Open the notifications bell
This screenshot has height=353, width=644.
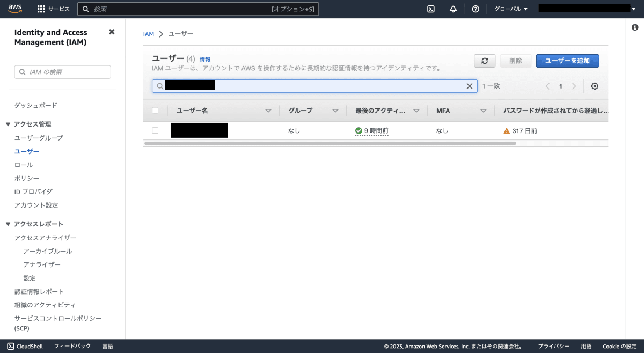[x=453, y=9]
